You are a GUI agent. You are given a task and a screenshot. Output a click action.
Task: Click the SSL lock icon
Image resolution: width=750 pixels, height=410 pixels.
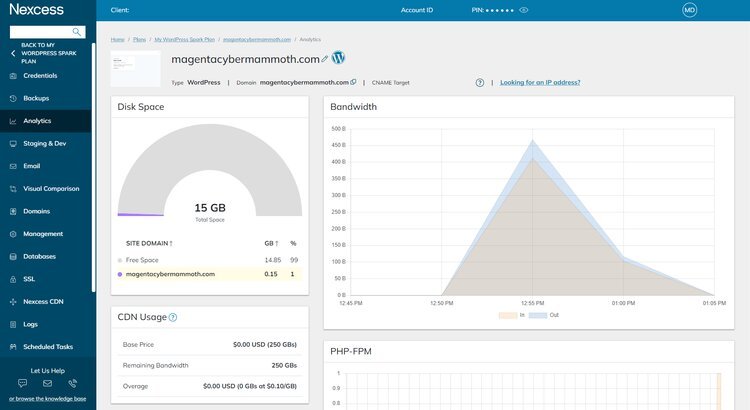[13, 279]
